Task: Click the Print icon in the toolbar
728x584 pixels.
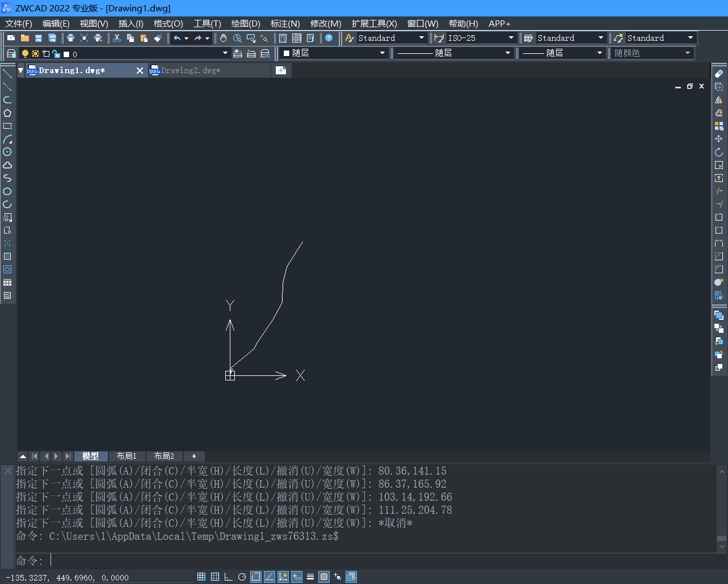Action: 70,38
